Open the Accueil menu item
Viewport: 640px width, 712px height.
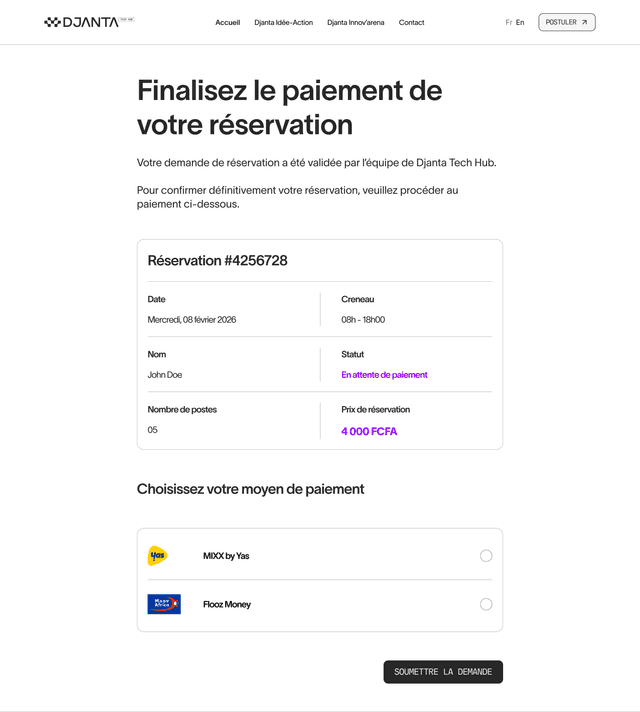(x=228, y=22)
